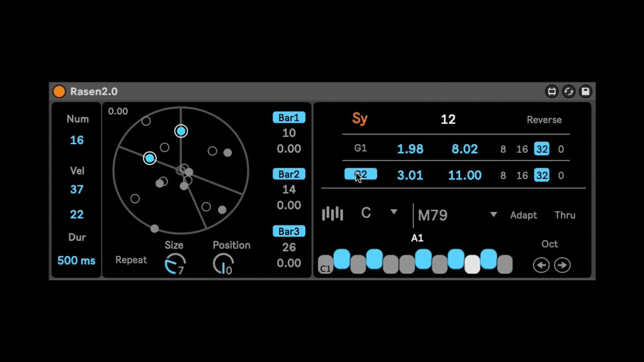This screenshot has height=362, width=644.
Task: Toggle the highlighted G2 row button
Action: [361, 174]
